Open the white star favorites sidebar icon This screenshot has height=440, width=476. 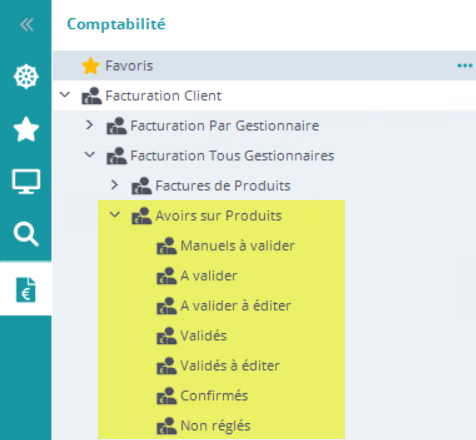pos(26,129)
